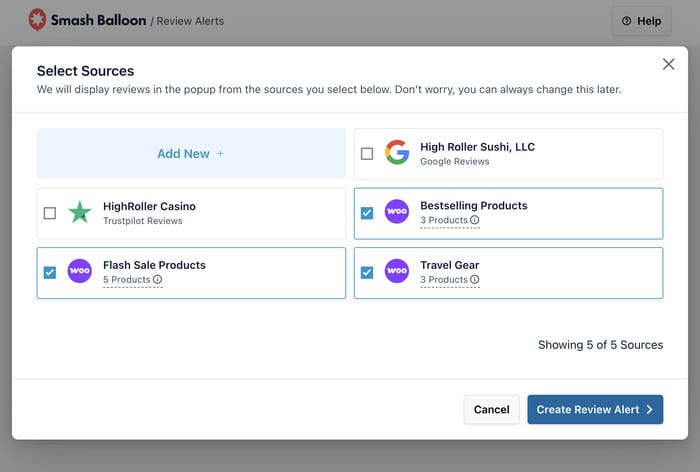The height and width of the screenshot is (472, 700).
Task: Click the Woo icon beside Flash Sale Products
Action: pos(79,272)
